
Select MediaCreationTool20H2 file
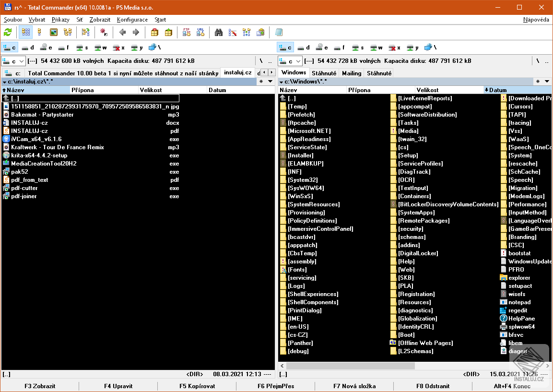click(91, 163)
